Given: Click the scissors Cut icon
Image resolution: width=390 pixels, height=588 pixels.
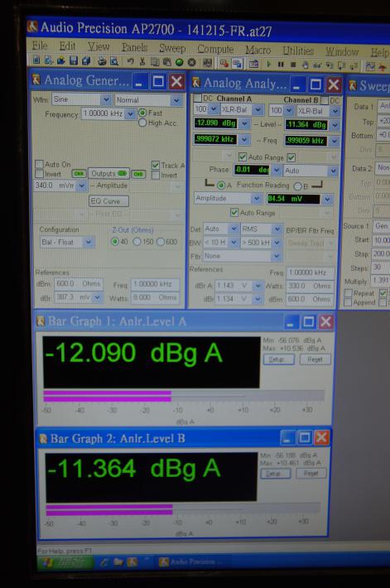Looking at the screenshot, I should (142, 62).
